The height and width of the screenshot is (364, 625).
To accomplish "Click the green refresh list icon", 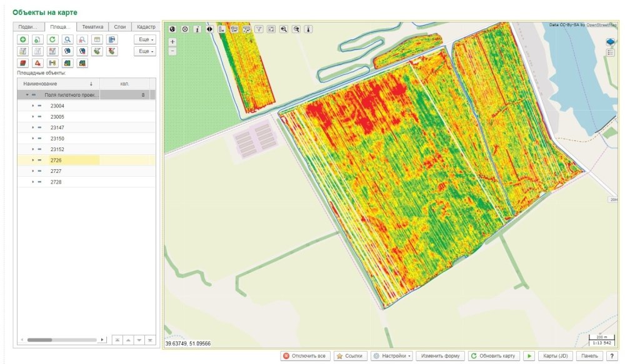I will pos(52,39).
